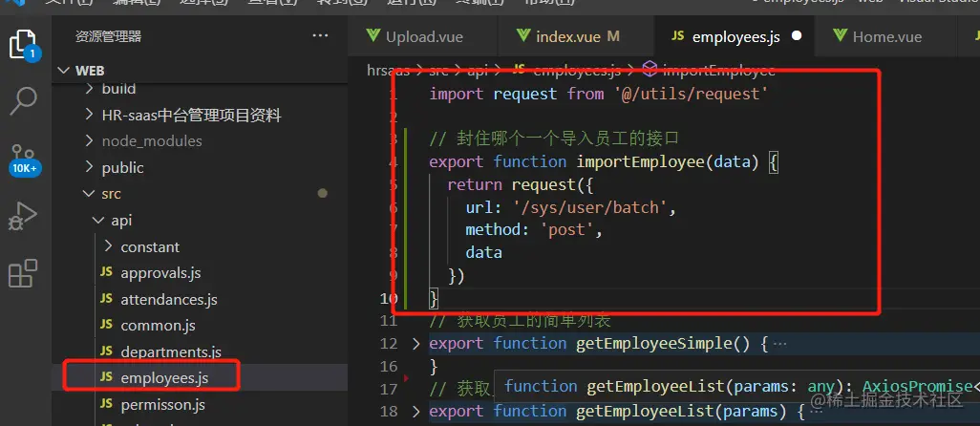Open explorer panel more actions ellipsis
The image size is (980, 426).
tap(320, 35)
